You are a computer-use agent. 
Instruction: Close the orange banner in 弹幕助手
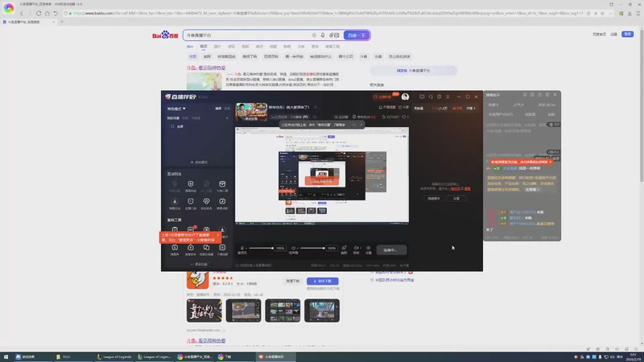[551, 162]
